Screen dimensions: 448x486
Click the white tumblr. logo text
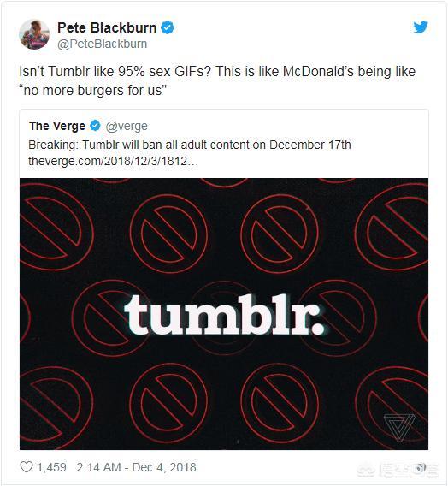pyautogui.click(x=225, y=315)
